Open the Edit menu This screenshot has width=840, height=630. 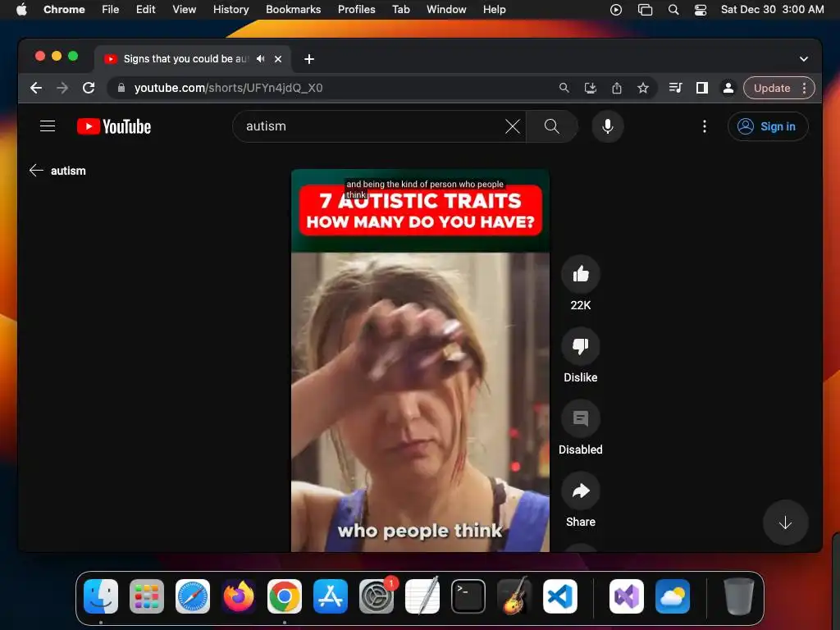[x=145, y=10]
